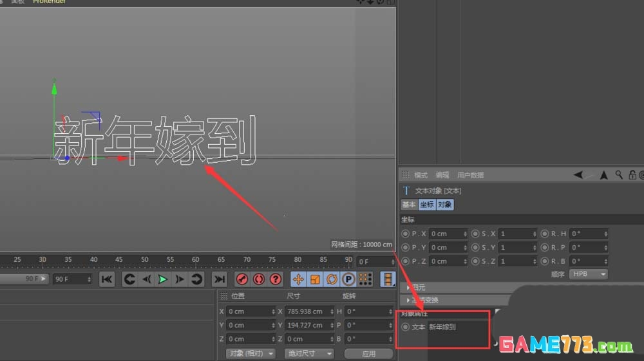Image resolution: width=644 pixels, height=361 pixels.
Task: Click the 应用 apply button
Action: pos(368,354)
